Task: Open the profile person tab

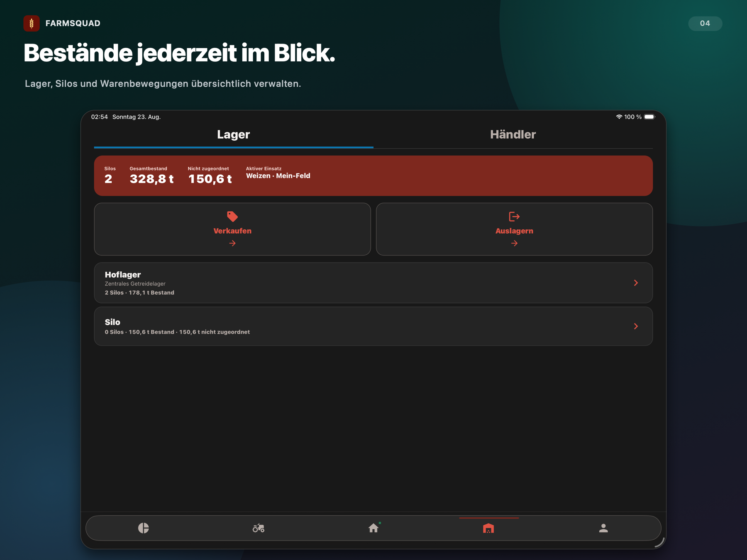Action: 603,528
